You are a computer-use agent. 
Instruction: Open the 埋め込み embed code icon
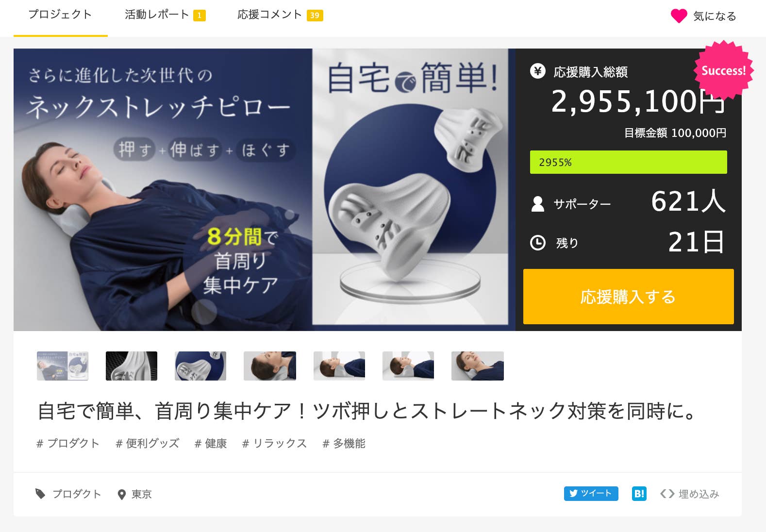(x=667, y=494)
